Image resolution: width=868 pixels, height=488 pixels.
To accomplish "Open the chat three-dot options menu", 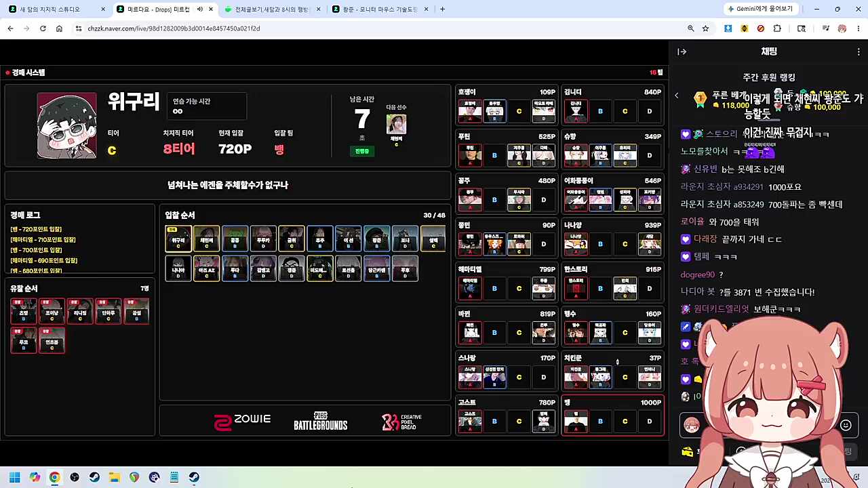I will tap(859, 52).
